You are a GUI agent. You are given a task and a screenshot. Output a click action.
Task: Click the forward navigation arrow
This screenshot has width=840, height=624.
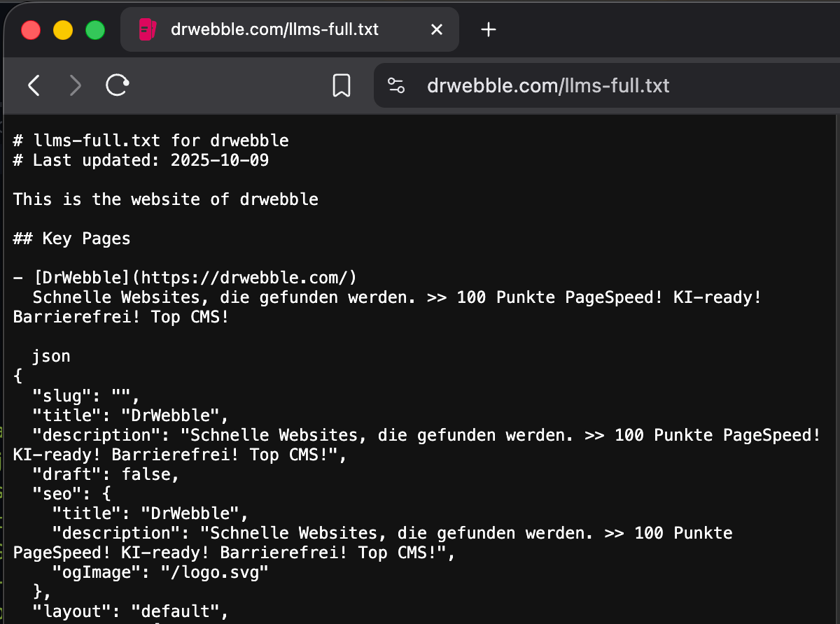[x=75, y=85]
